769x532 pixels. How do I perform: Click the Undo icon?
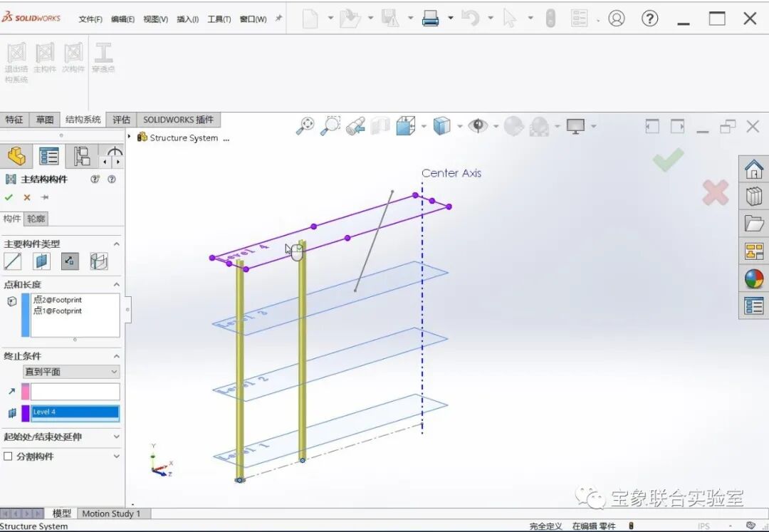[x=470, y=19]
